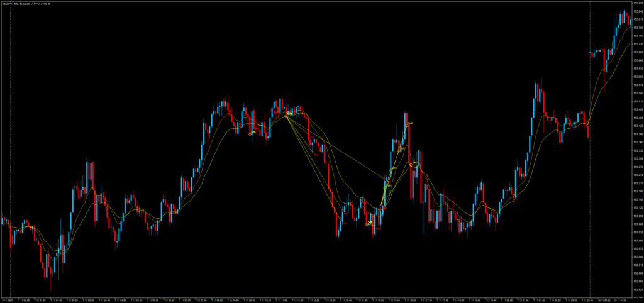Click the 10 11 time label at axis end
The image size is (644, 303).
(x=619, y=300)
